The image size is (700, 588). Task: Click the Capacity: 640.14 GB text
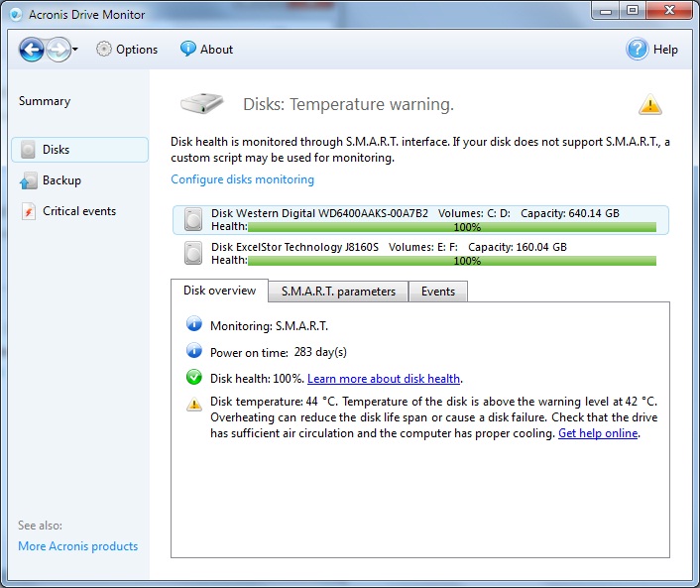coord(570,213)
